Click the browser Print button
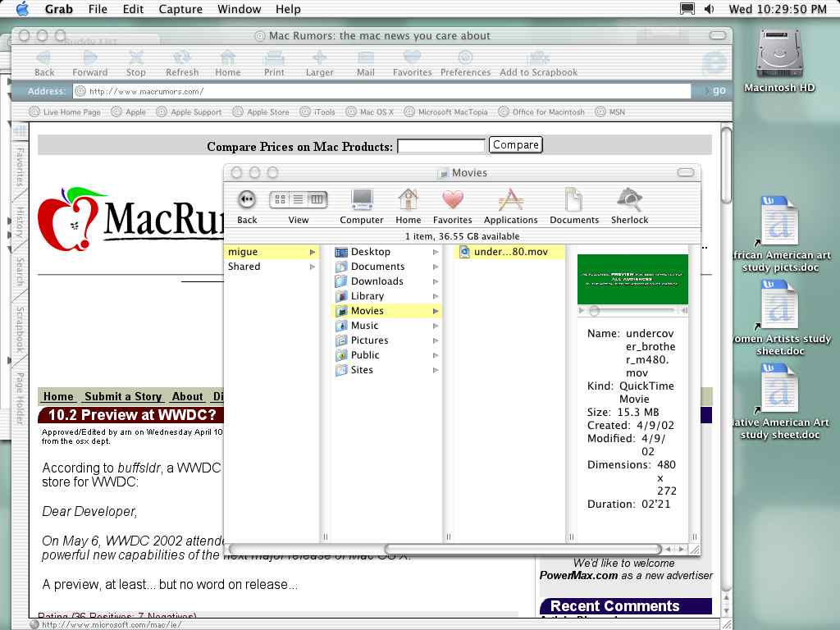 click(274, 63)
